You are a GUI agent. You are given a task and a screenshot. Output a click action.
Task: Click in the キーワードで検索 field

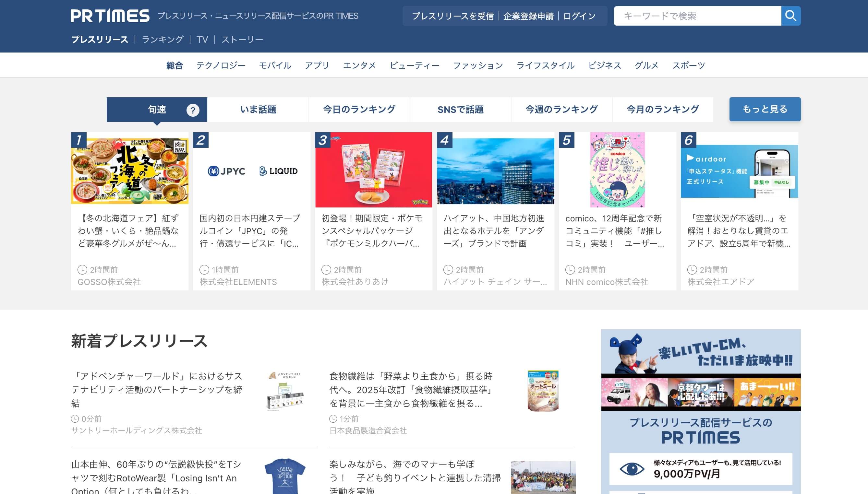(x=697, y=16)
